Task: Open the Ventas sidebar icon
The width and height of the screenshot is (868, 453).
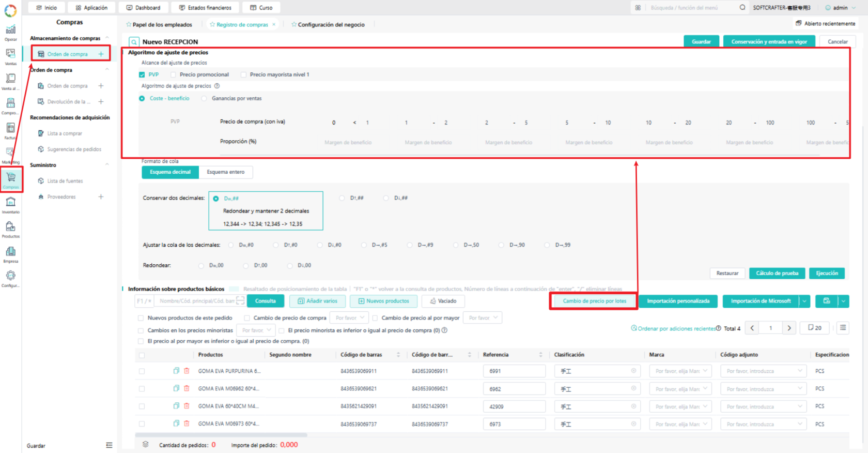Action: (10, 56)
